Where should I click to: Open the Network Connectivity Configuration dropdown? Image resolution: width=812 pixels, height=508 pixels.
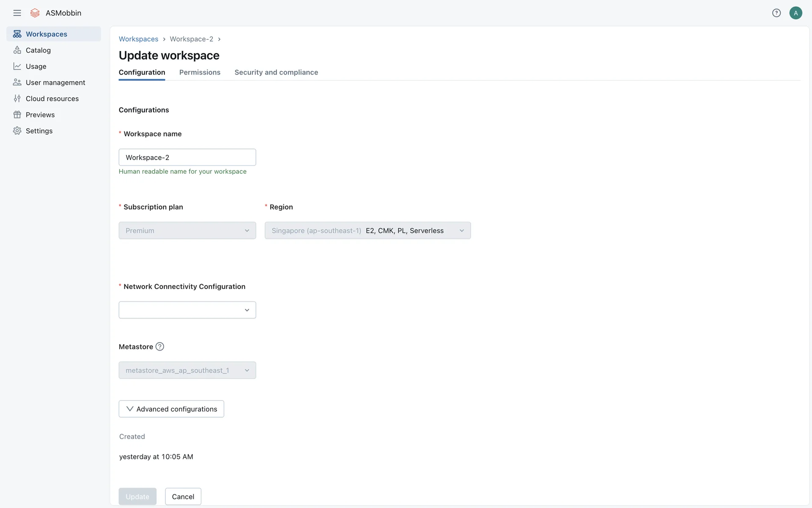point(187,310)
